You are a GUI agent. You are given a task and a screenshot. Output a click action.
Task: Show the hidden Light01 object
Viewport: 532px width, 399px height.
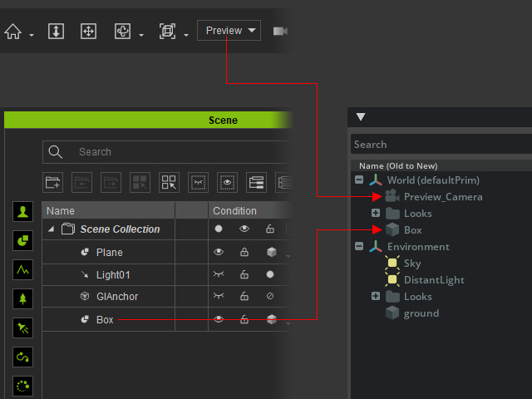(219, 274)
